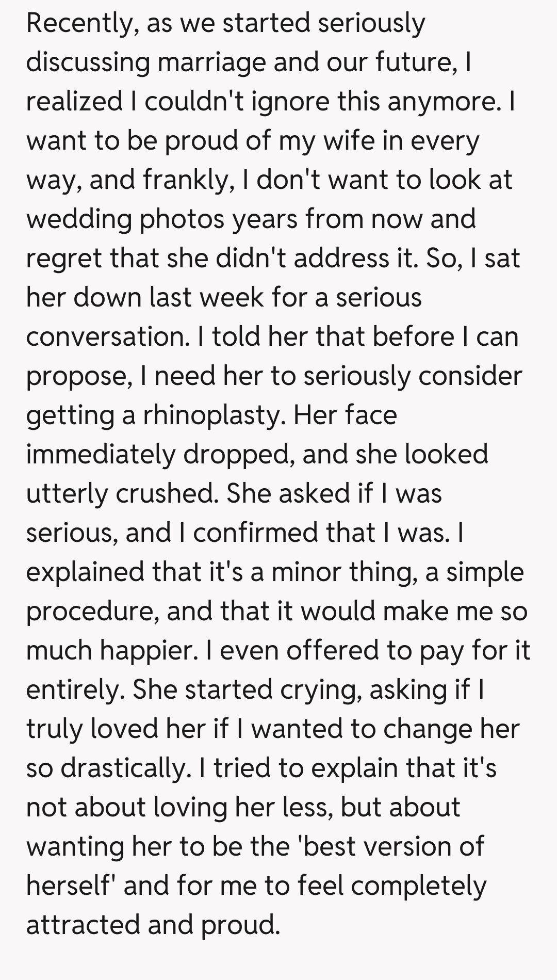
Task: Click the word "immediately" in the paragraph
Action: [101, 454]
